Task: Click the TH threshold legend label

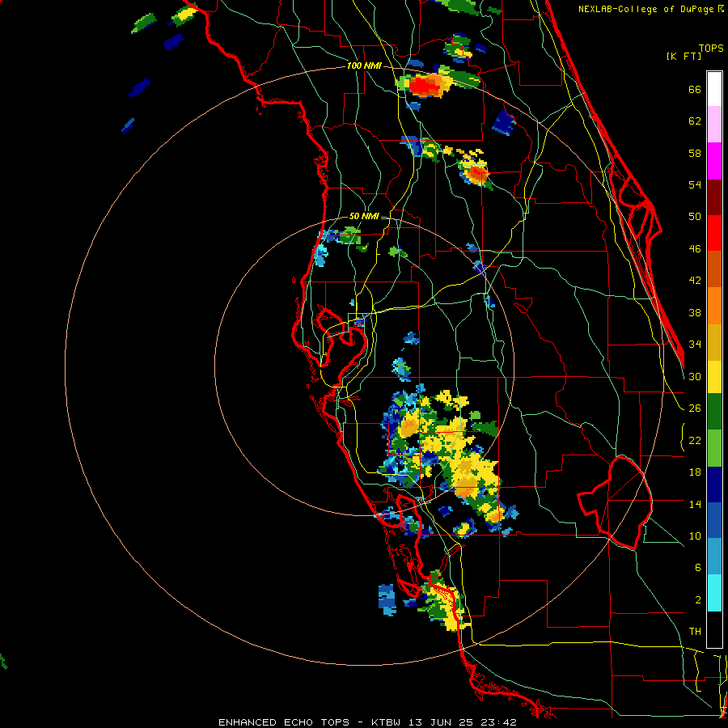Action: (695, 632)
